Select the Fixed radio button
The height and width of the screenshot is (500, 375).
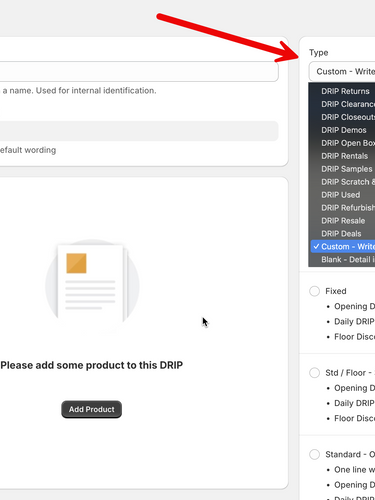click(x=314, y=291)
